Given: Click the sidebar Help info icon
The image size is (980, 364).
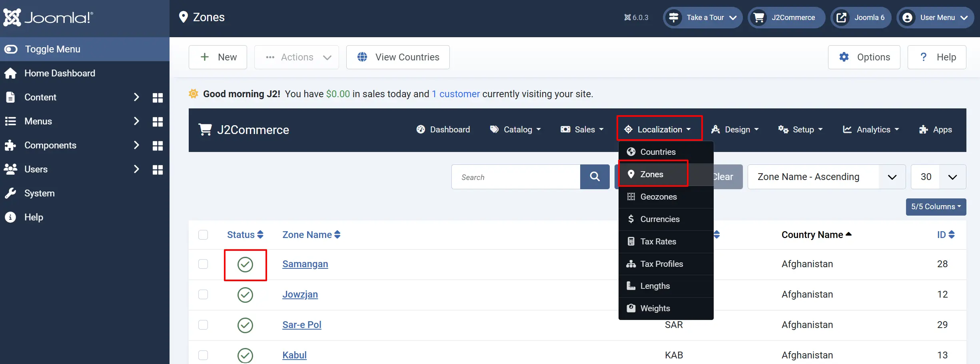Looking at the screenshot, I should click(x=10, y=217).
